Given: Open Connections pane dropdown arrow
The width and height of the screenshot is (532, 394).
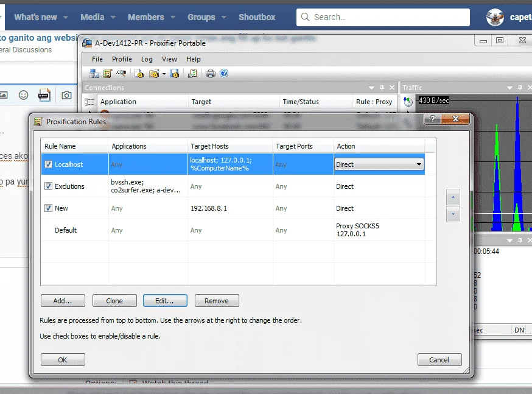Looking at the screenshot, I should click(371, 88).
